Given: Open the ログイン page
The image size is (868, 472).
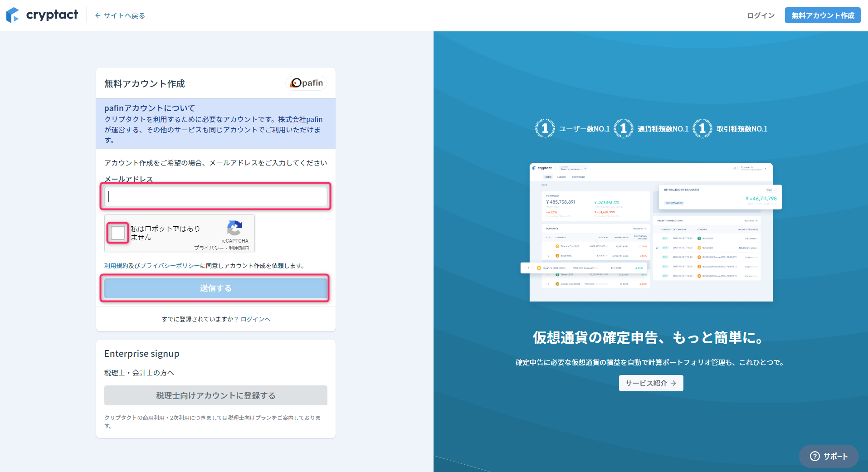Looking at the screenshot, I should (760, 15).
